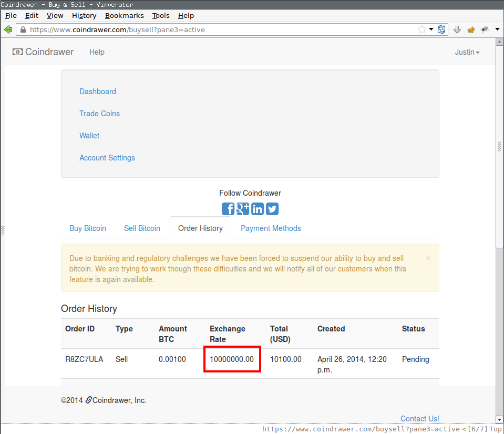Click the scrollbar down arrow
This screenshot has width=504, height=434.
(x=499, y=419)
